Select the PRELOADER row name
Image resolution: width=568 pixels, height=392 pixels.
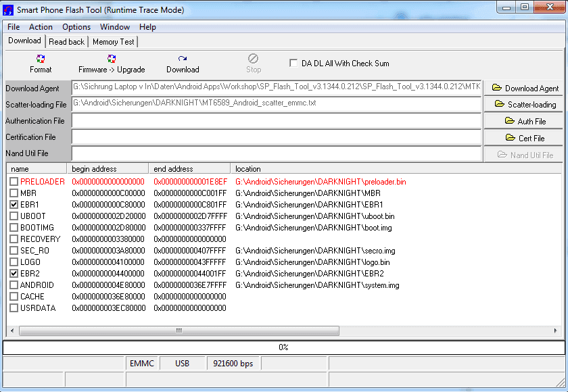click(43, 182)
